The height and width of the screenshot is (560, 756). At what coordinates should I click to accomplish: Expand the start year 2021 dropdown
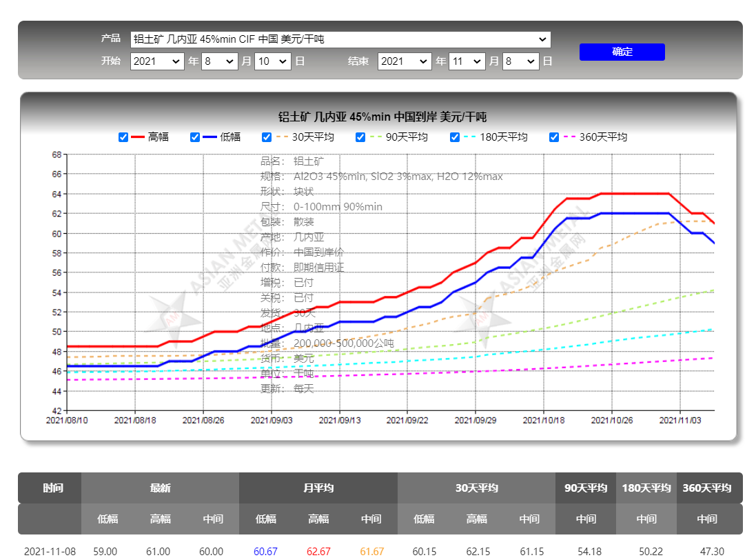click(x=157, y=61)
